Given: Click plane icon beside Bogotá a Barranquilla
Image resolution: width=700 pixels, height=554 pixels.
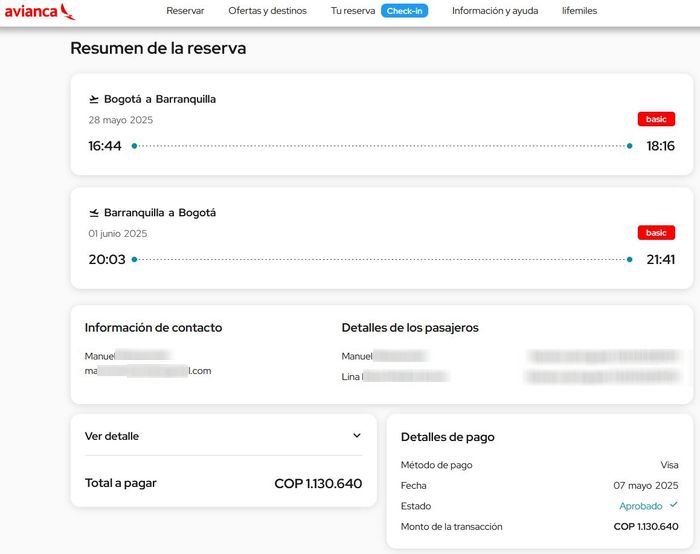Looking at the screenshot, I should pyautogui.click(x=94, y=99).
